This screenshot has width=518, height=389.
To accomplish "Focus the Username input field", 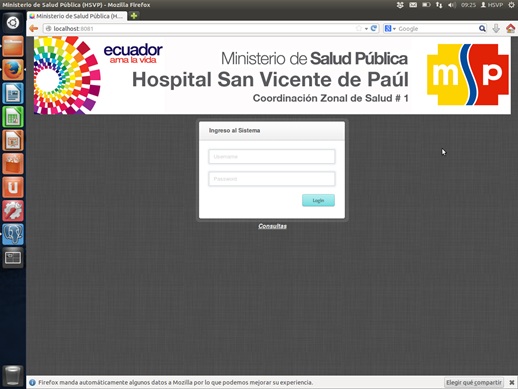I will pyautogui.click(x=272, y=156).
